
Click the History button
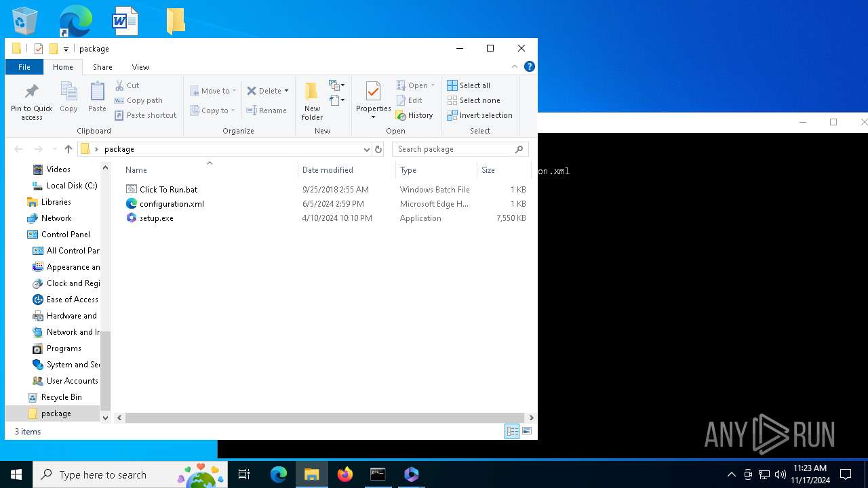(414, 115)
